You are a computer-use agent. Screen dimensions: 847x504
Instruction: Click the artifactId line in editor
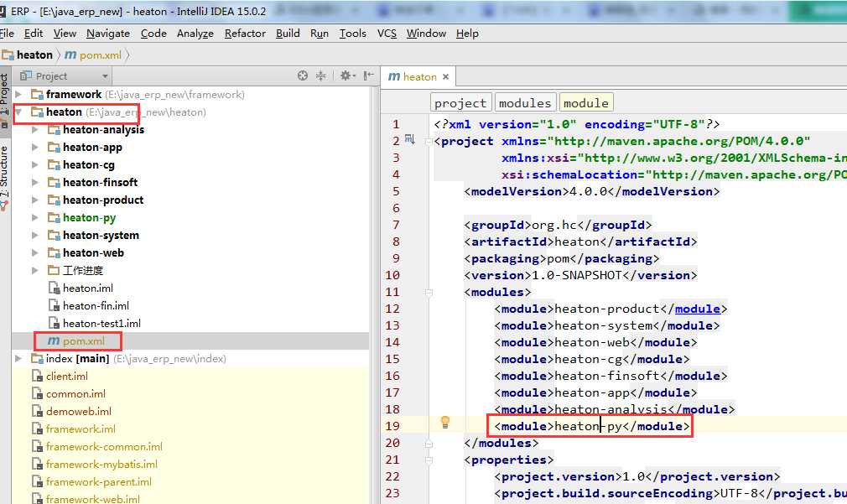click(x=580, y=242)
